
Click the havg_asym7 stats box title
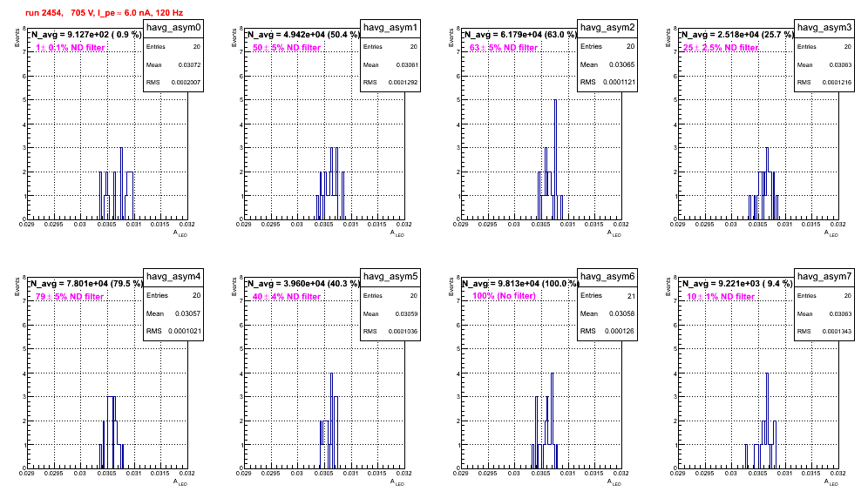point(824,276)
